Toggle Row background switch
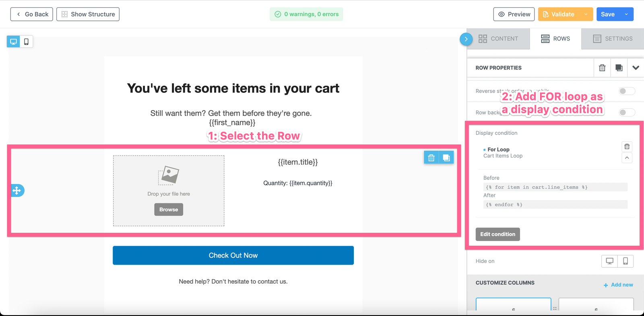Image resolution: width=644 pixels, height=316 pixels. pyautogui.click(x=626, y=113)
